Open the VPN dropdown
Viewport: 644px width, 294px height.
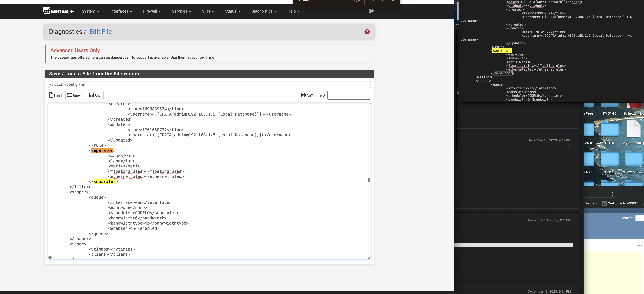pos(208,11)
